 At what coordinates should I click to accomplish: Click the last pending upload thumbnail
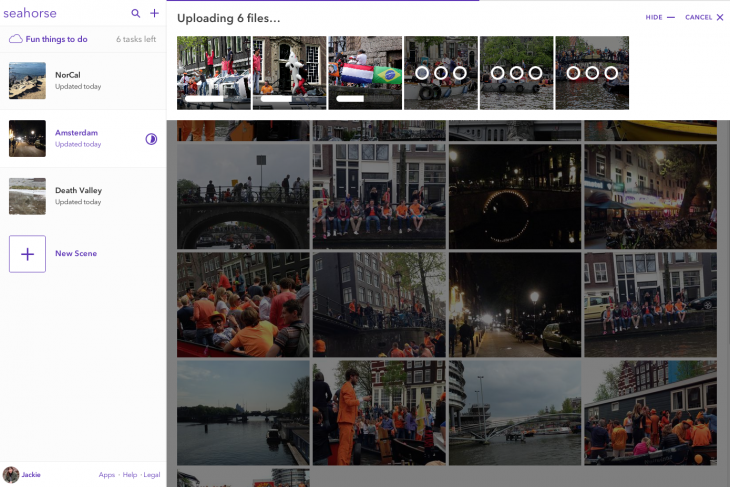pyautogui.click(x=592, y=73)
